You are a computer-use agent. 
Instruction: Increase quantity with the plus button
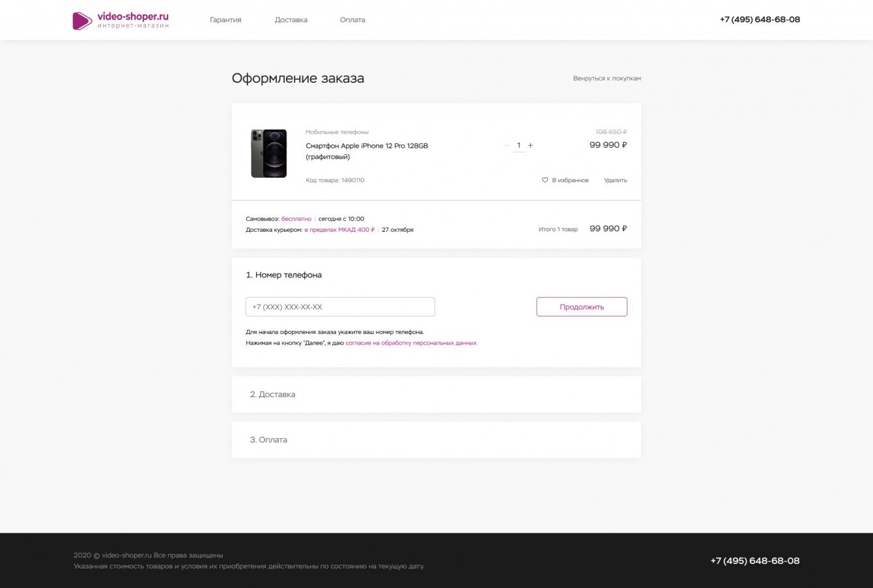pos(530,146)
